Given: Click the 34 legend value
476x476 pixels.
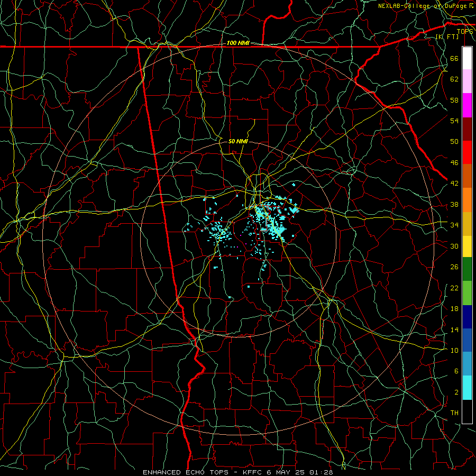Looking at the screenshot, I should (454, 225).
